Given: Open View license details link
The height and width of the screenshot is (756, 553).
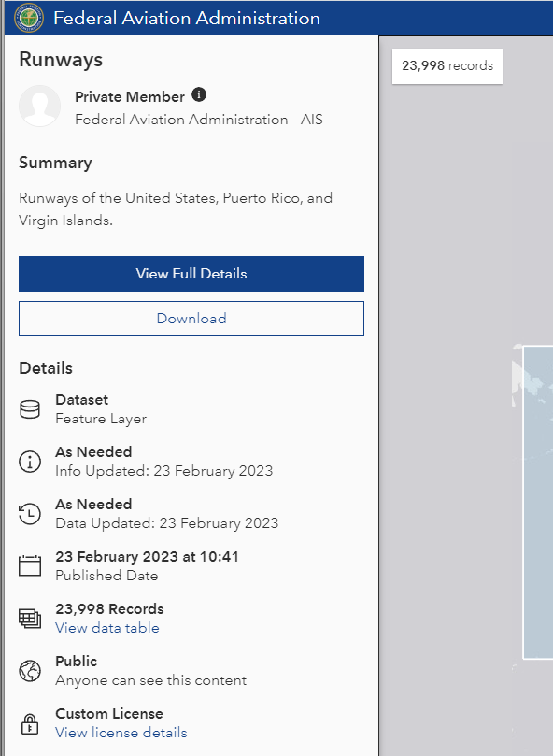Looking at the screenshot, I should point(121,733).
